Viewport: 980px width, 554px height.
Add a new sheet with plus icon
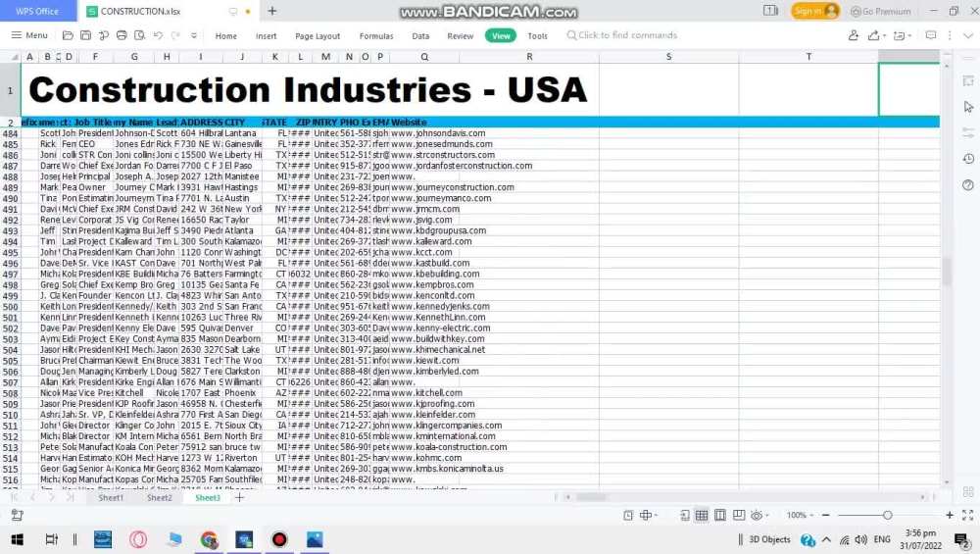click(239, 498)
